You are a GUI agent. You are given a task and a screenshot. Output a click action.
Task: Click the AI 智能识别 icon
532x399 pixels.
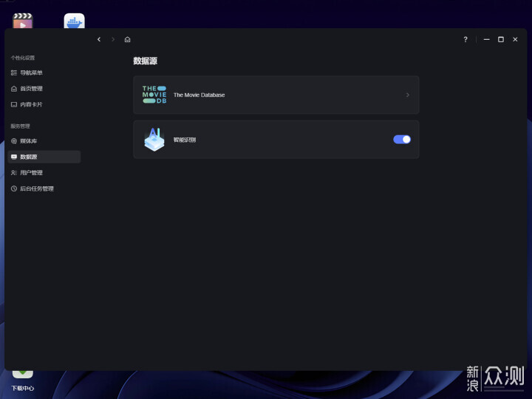(154, 139)
